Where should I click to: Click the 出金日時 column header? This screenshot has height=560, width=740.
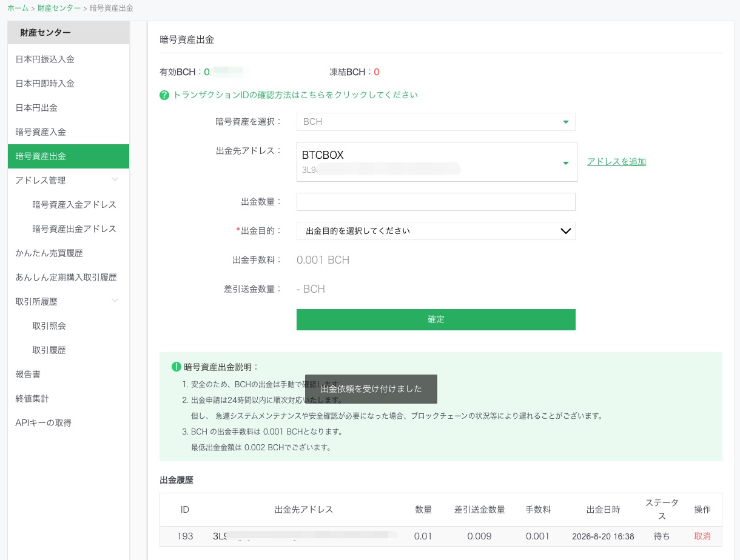pos(603,510)
